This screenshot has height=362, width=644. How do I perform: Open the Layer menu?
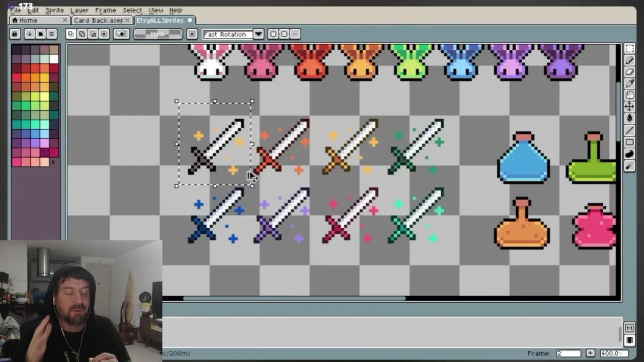[79, 10]
